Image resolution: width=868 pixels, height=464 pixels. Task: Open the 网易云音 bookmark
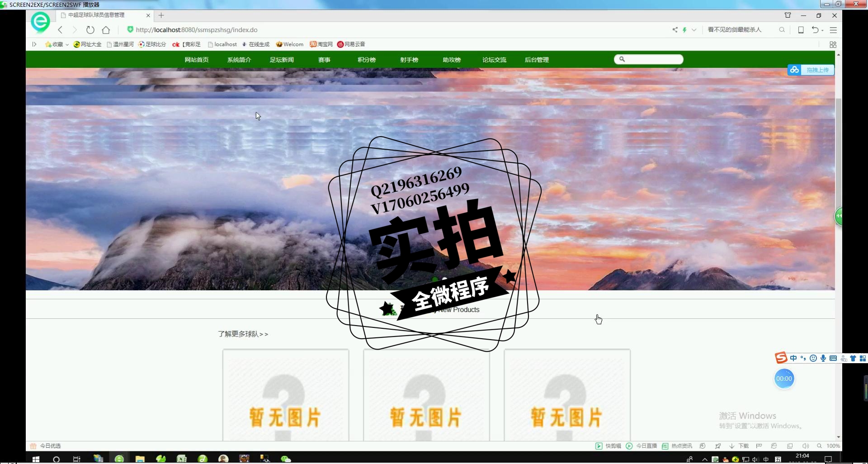pyautogui.click(x=351, y=44)
